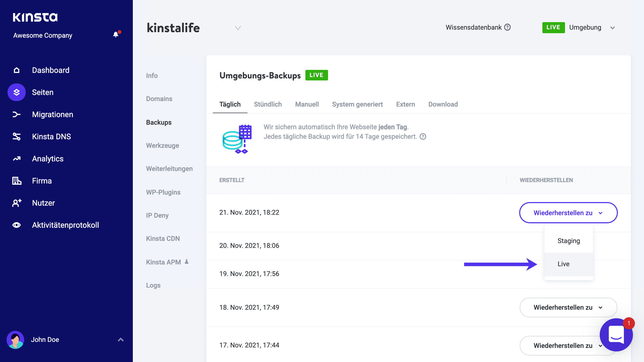This screenshot has height=362, width=644.
Task: Click the Migrationen arrow icon
Action: coord(17,114)
